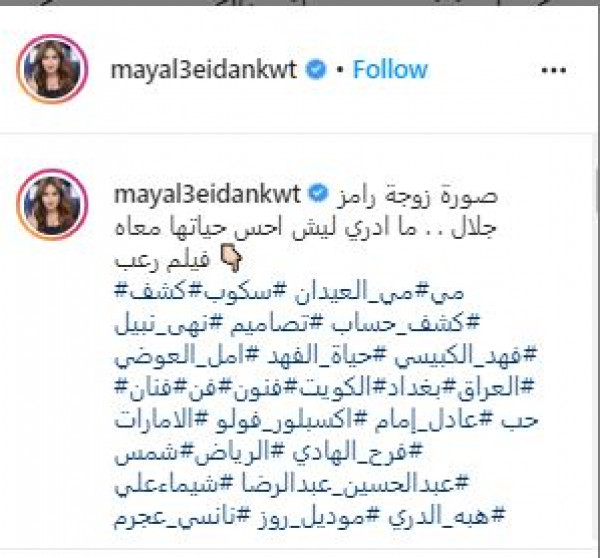
Task: Open the hashtag #كشف_حساب
Action: 405,325
